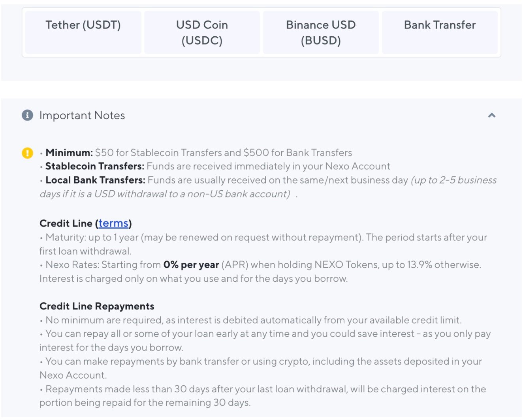Click the Important Notes heading

[x=82, y=115]
